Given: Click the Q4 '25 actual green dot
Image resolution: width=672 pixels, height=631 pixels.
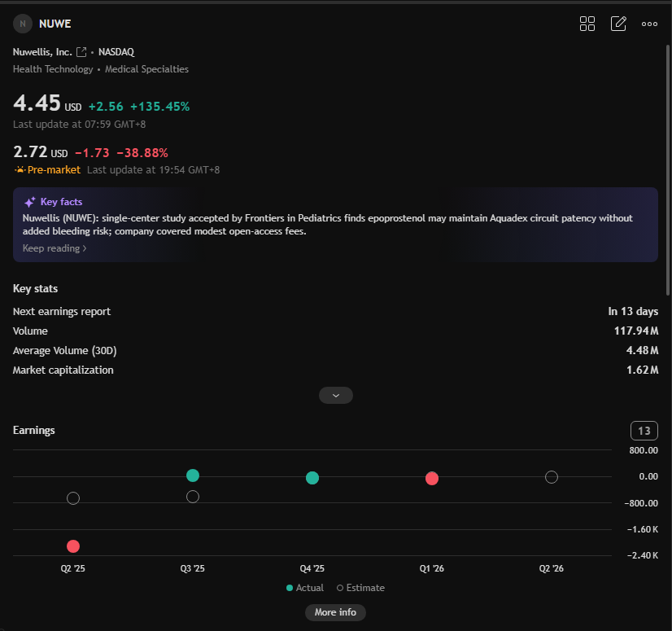Looking at the screenshot, I should 312,477.
